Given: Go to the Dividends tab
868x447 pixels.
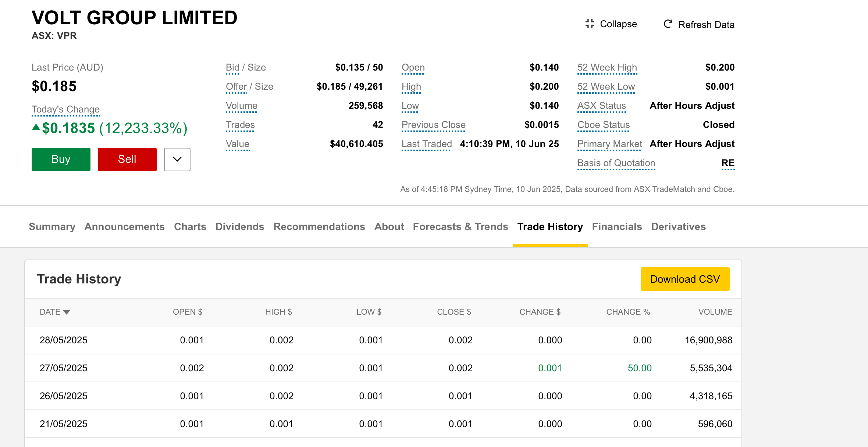Looking at the screenshot, I should (x=240, y=227).
